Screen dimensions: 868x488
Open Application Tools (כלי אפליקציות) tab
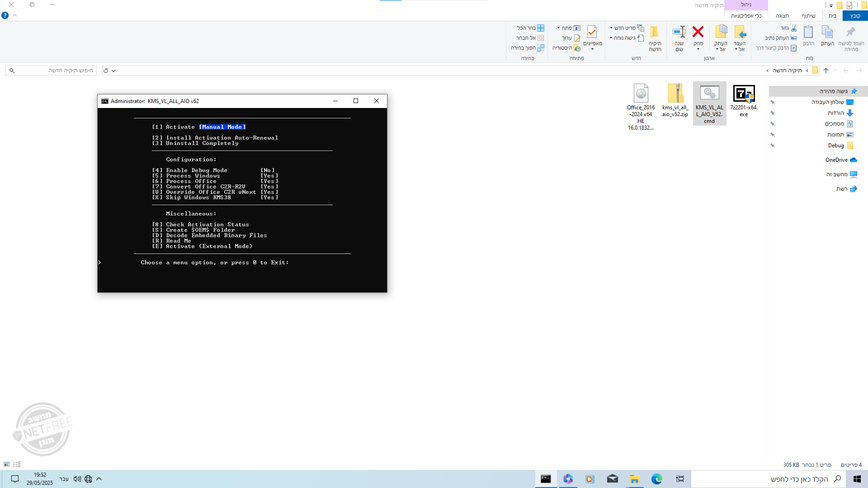pos(746,16)
